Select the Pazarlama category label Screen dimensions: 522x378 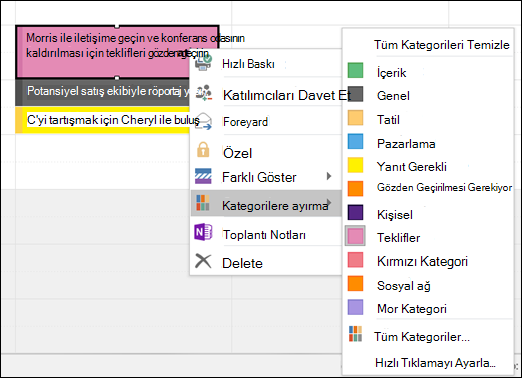pos(406,144)
